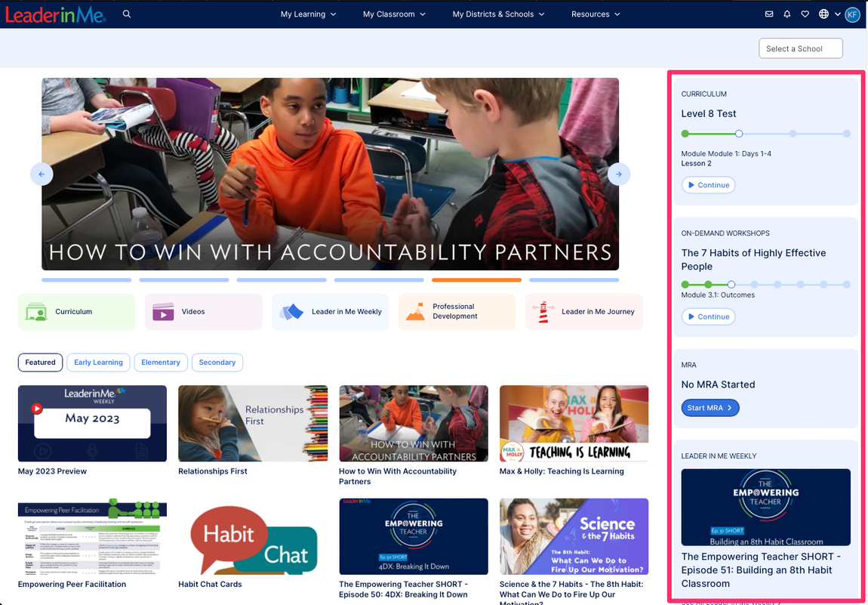
Task: Start MRA from the sidebar
Action: (709, 407)
